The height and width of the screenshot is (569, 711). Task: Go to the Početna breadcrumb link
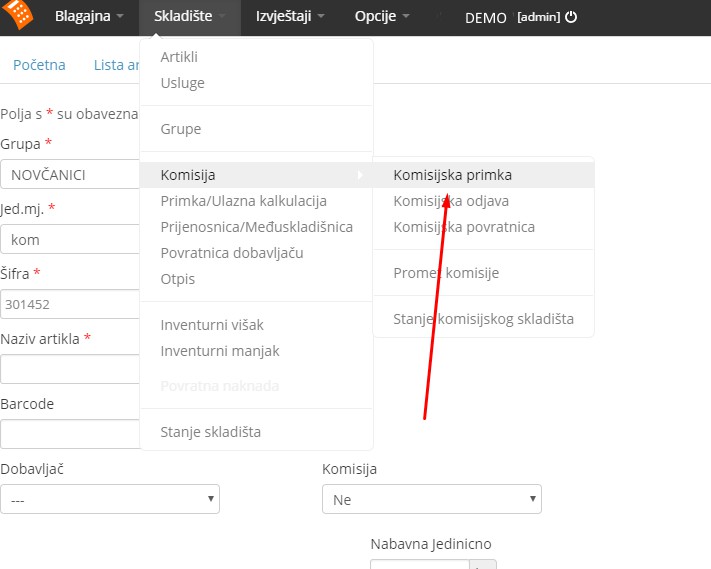coord(39,65)
